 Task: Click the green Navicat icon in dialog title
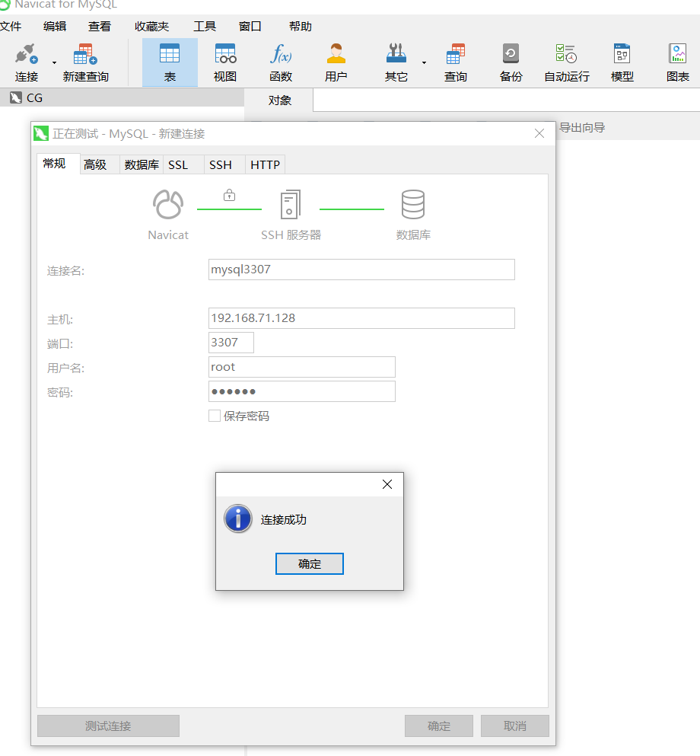[x=41, y=133]
